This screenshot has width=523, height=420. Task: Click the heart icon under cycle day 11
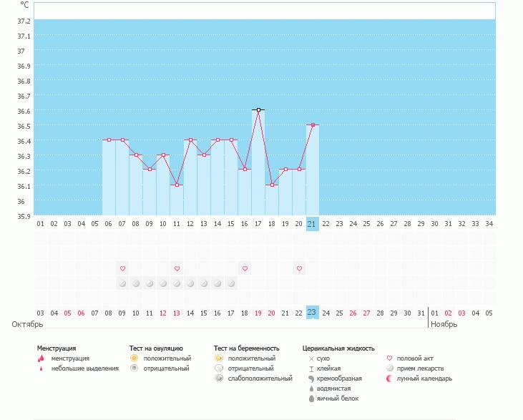[x=177, y=268]
